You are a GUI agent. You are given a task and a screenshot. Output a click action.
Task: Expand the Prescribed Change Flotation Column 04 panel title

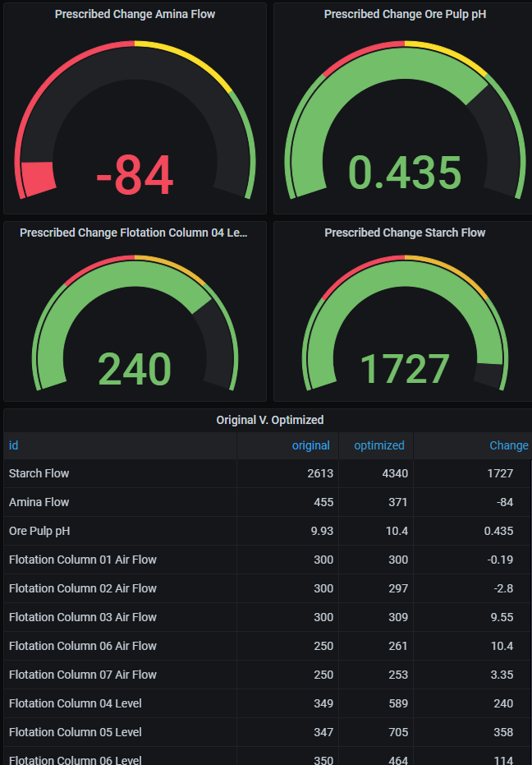134,233
